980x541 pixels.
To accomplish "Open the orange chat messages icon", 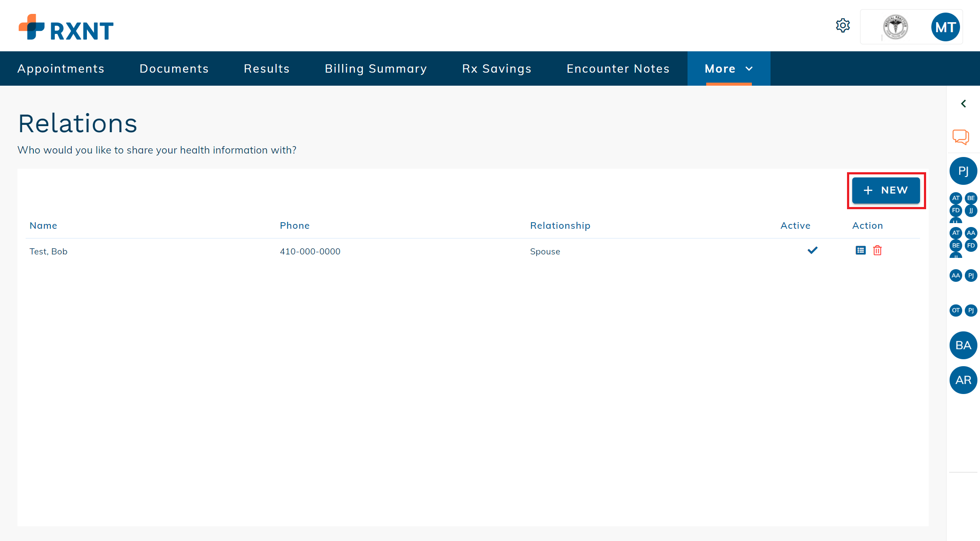I will point(960,137).
